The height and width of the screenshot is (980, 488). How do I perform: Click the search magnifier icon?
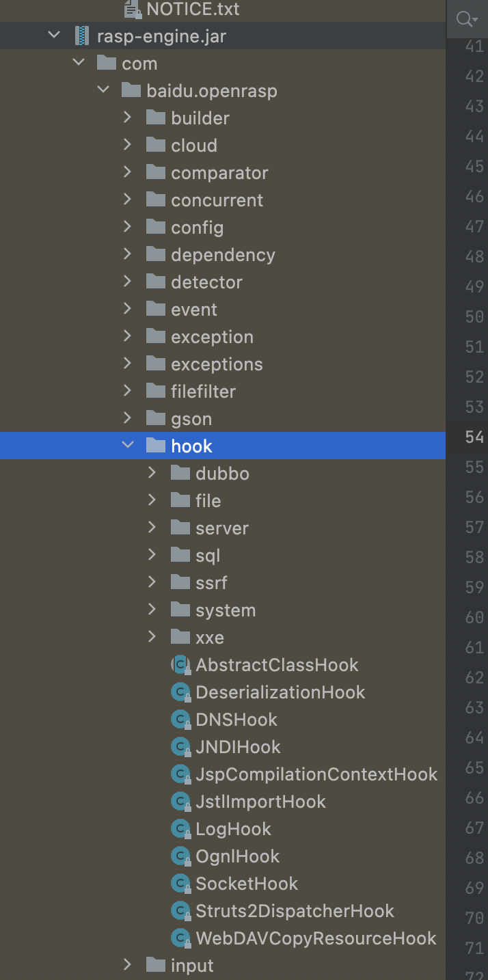click(x=465, y=19)
